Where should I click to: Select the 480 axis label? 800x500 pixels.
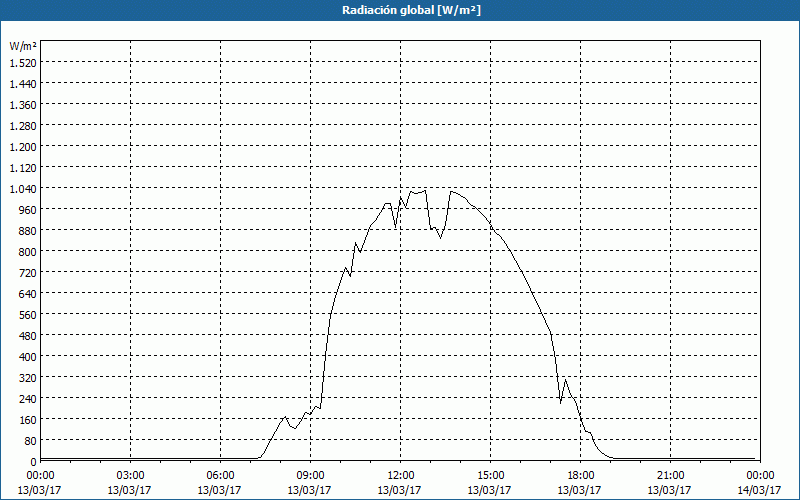pos(28,336)
